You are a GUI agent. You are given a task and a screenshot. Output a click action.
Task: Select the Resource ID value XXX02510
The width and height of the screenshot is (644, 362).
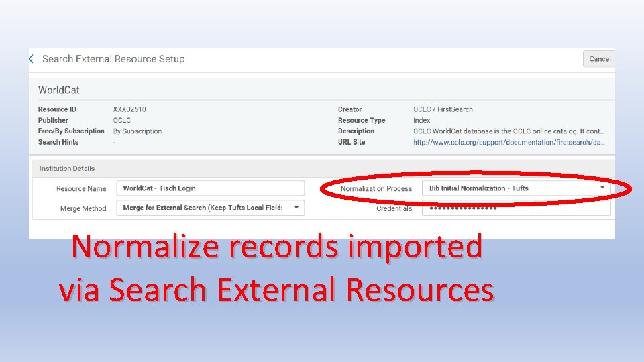coord(129,109)
